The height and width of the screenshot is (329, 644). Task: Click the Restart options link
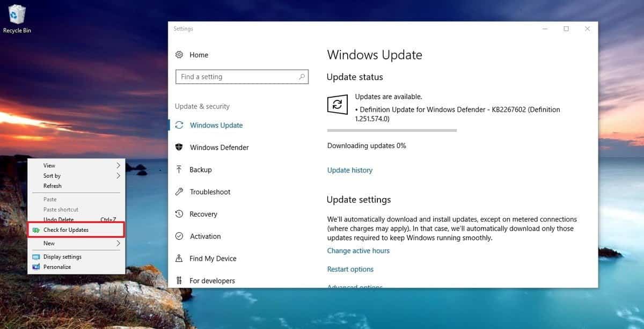[x=350, y=269]
